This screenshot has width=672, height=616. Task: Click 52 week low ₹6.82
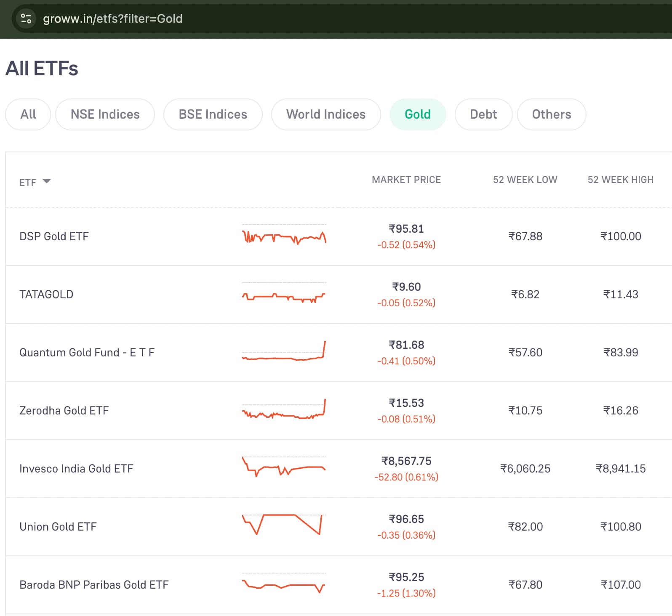525,295
